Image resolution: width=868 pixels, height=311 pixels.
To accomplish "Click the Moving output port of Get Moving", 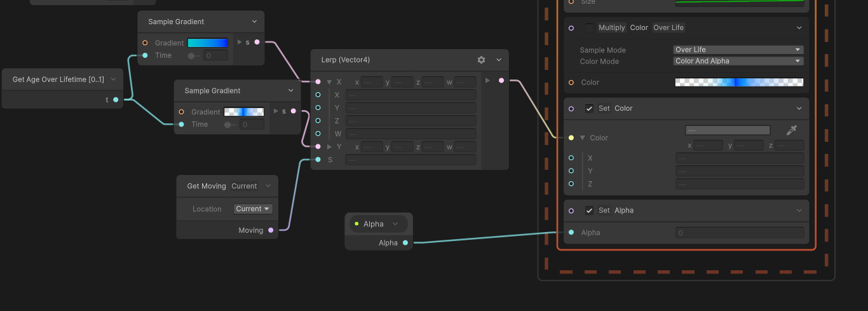I will (x=271, y=230).
